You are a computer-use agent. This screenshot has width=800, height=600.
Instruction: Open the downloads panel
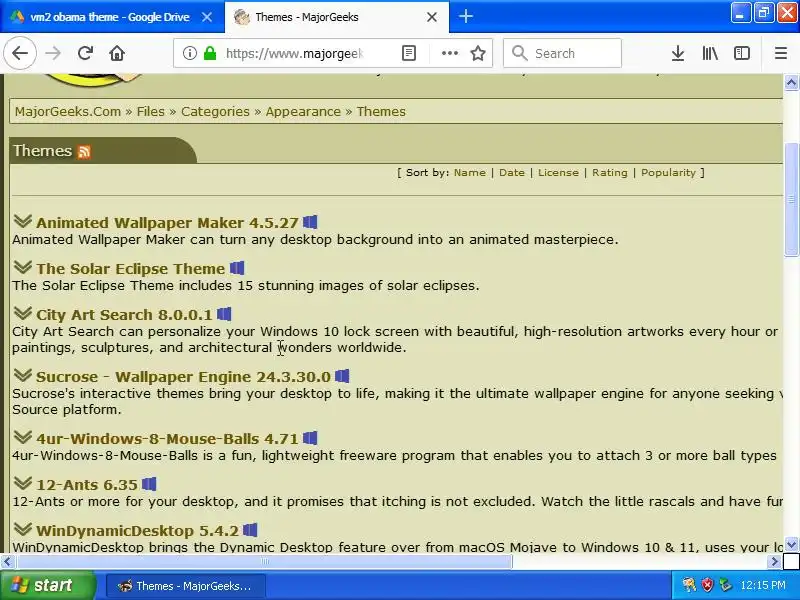point(678,53)
